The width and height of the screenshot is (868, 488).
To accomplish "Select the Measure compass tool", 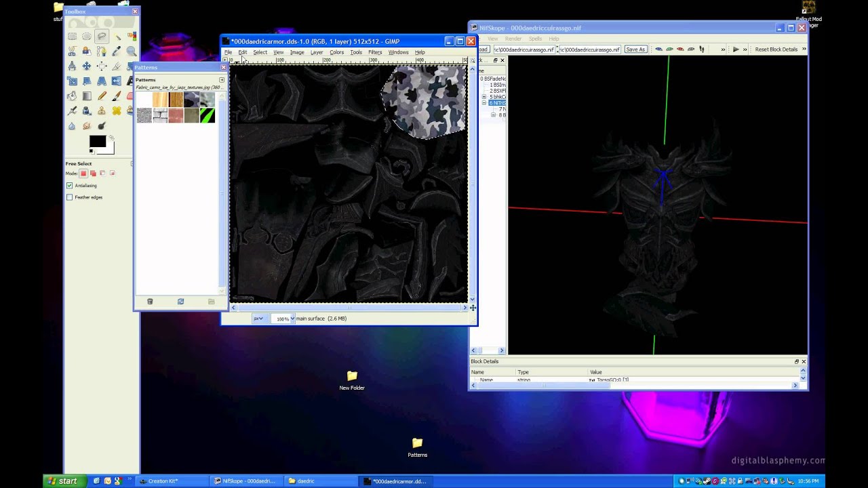I will (72, 66).
